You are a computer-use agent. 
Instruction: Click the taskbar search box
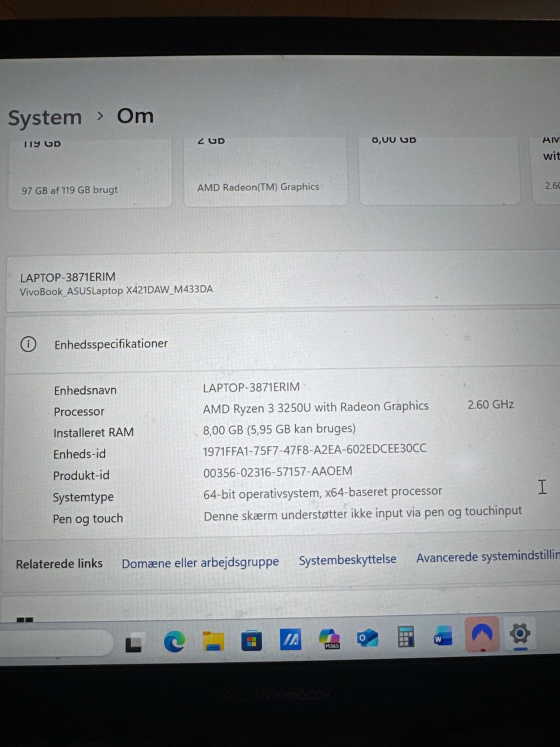tap(55, 644)
